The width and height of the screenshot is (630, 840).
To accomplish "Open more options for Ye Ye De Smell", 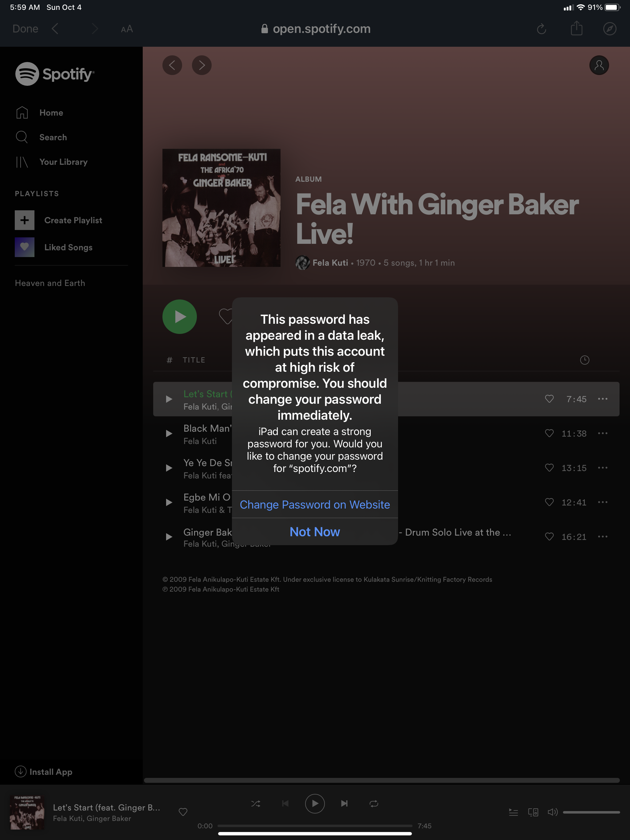I will tap(603, 468).
